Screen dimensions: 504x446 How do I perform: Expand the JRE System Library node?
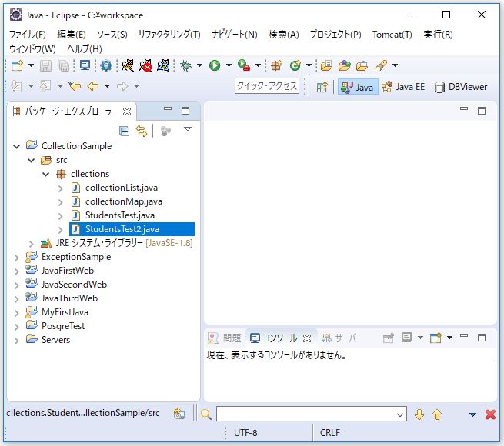click(32, 244)
